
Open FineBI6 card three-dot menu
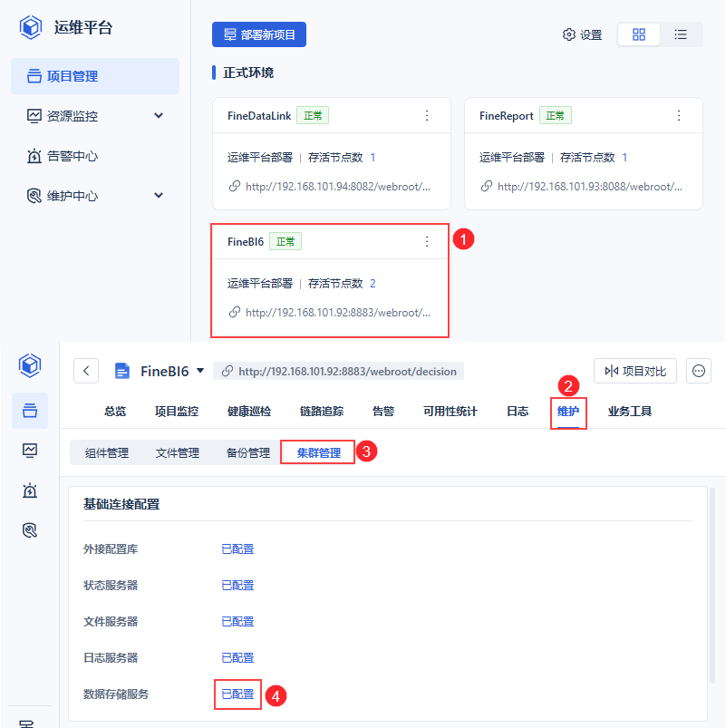[427, 241]
